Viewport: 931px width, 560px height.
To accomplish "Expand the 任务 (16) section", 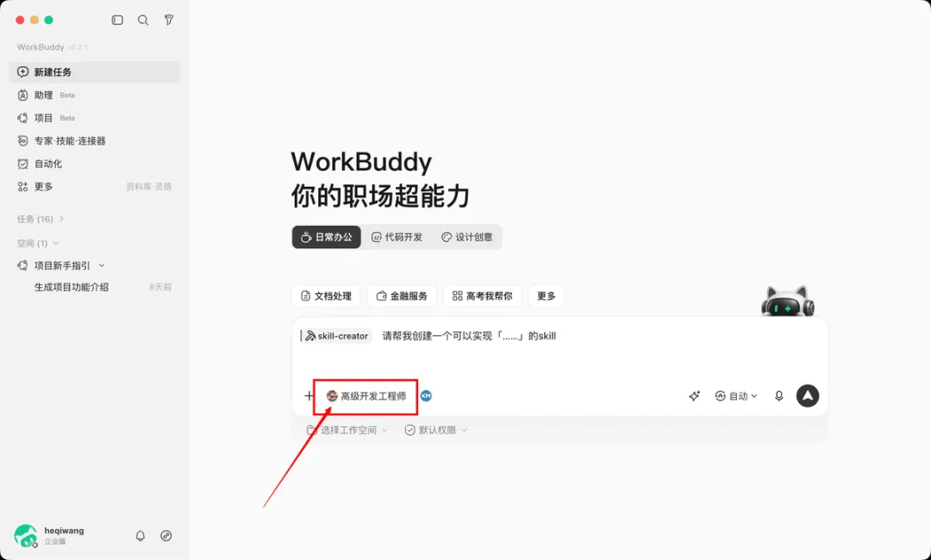I will [41, 219].
